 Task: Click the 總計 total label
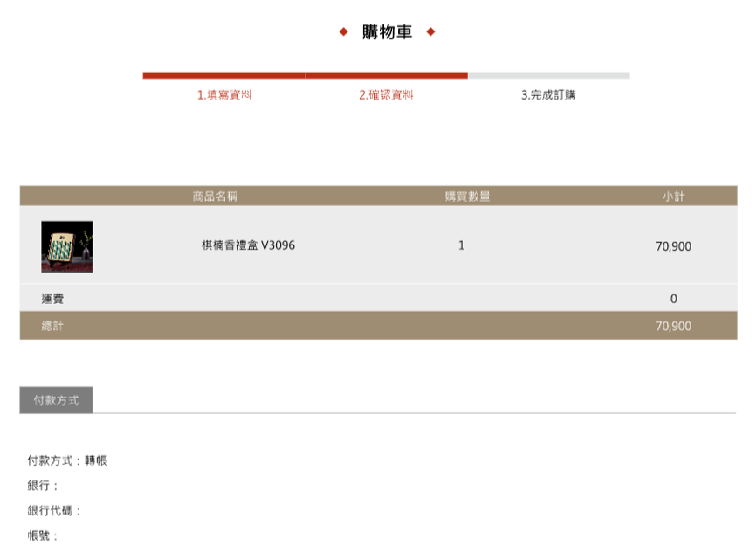tap(52, 326)
